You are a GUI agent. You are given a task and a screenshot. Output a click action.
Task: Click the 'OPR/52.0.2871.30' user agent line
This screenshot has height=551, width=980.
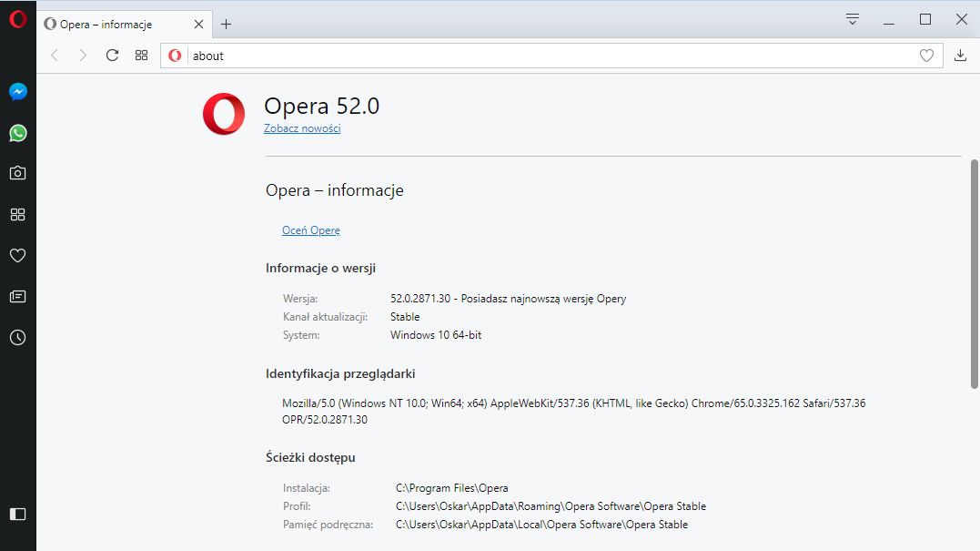pos(324,420)
